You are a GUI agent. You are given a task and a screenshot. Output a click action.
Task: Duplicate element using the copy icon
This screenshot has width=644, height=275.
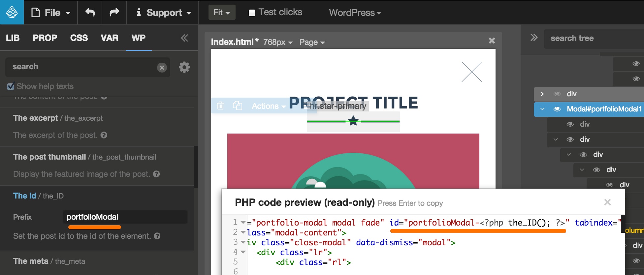[238, 106]
